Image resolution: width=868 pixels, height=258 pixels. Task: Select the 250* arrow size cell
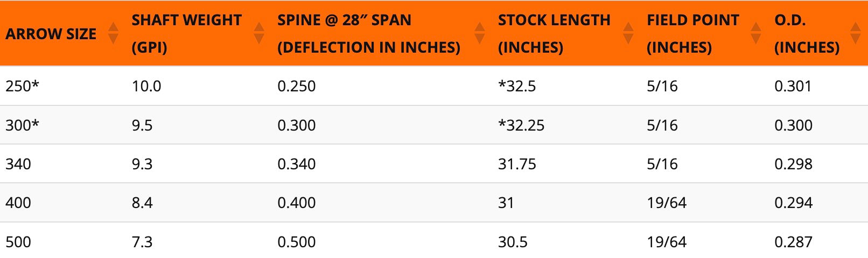tap(23, 86)
